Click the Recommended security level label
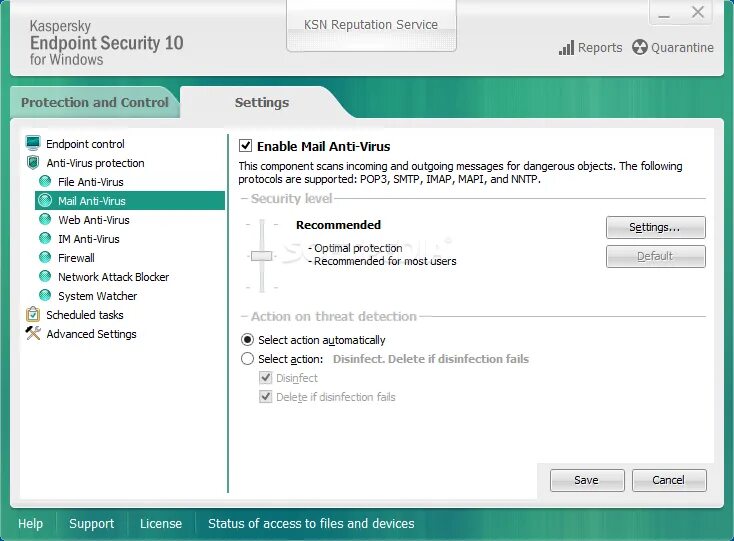 click(x=338, y=225)
